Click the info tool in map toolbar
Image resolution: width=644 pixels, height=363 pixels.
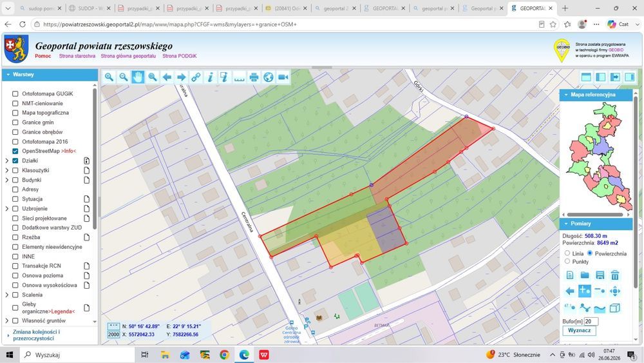[x=211, y=77]
